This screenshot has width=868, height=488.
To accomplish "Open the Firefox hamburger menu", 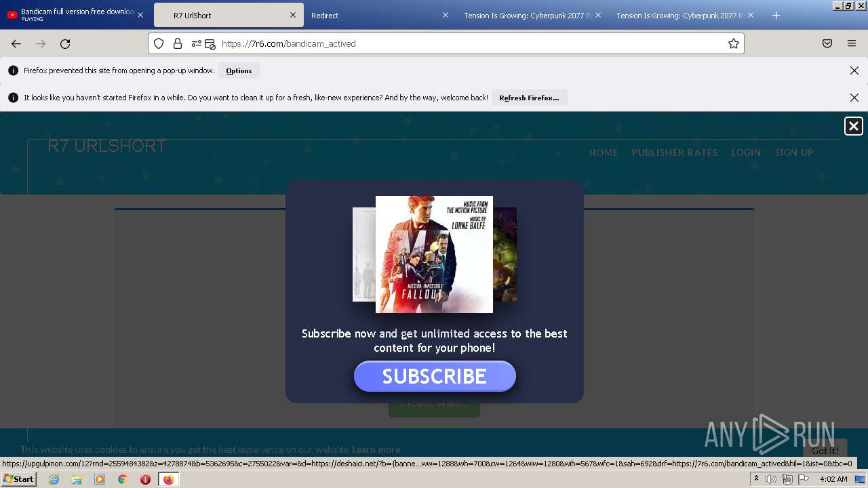I will click(852, 43).
